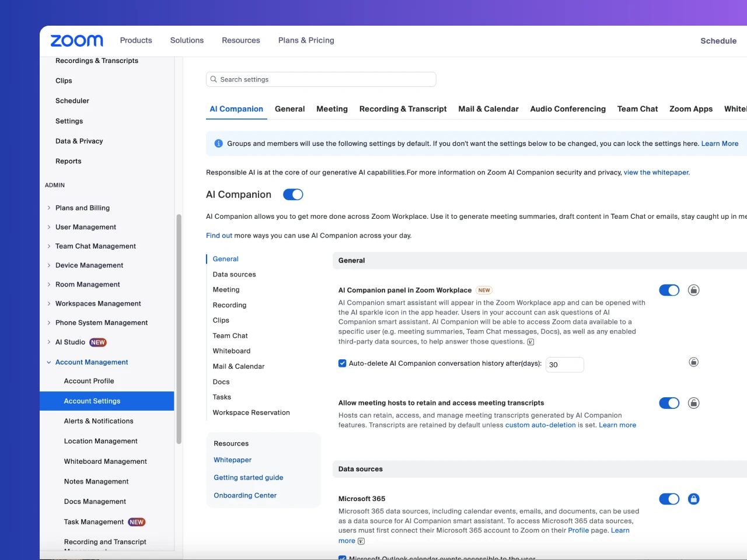Click the magnifier icon in the settings search bar
The image size is (747, 560).
point(214,79)
